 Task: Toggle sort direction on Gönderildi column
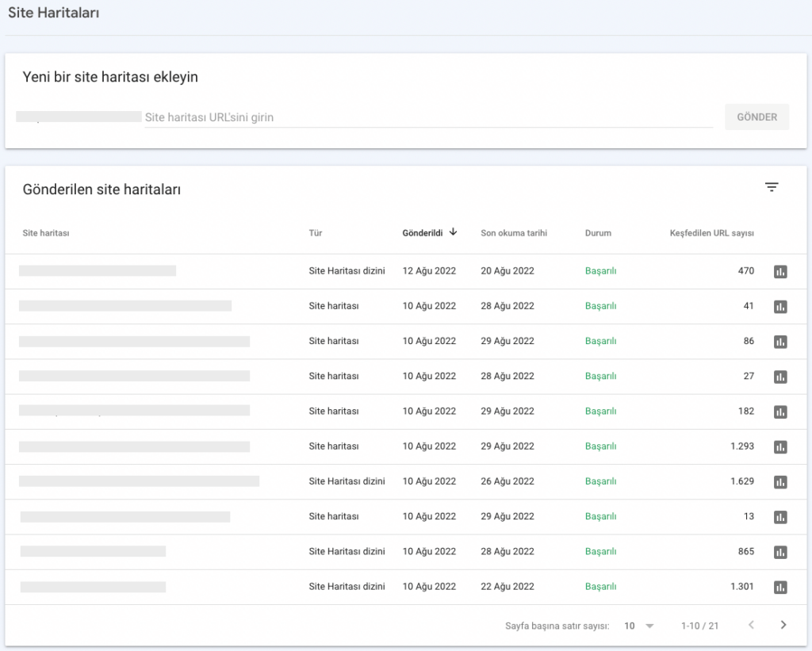424,232
